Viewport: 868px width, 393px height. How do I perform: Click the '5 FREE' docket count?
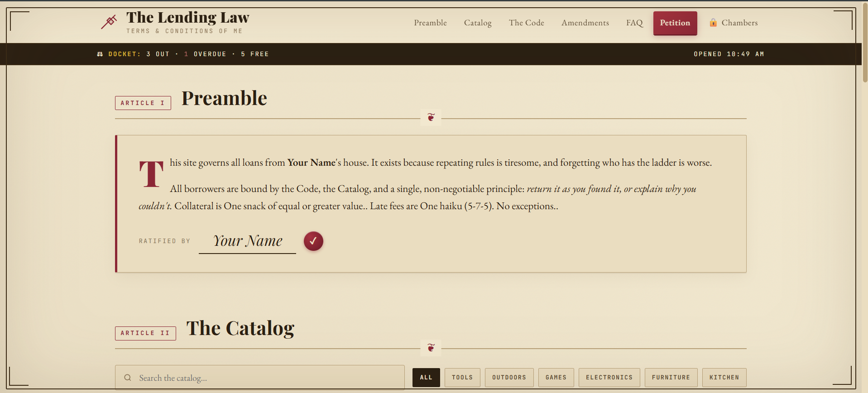(255, 54)
